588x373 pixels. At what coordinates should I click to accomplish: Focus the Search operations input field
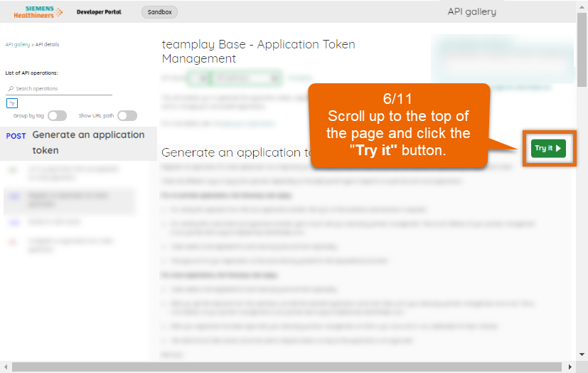(63, 89)
